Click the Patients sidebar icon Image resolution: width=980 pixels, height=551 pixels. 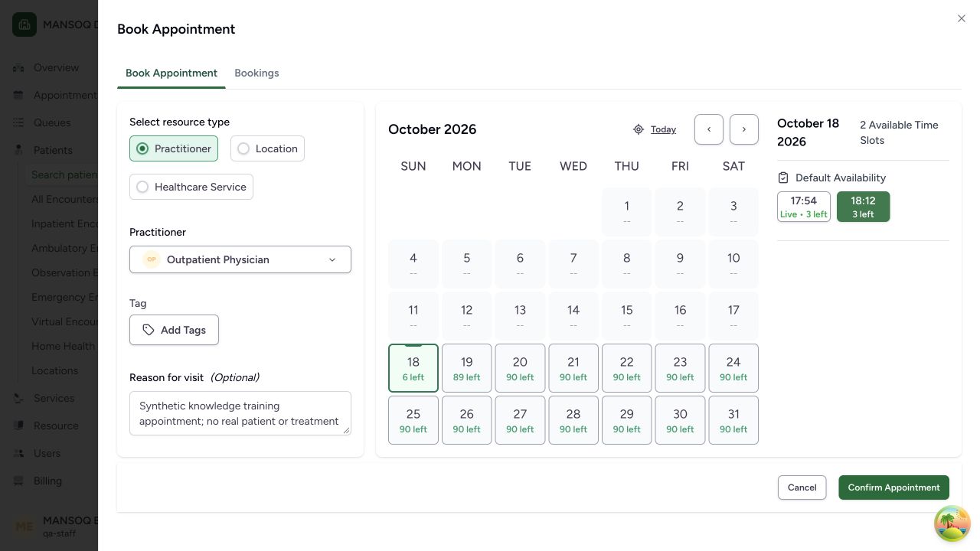tap(18, 150)
